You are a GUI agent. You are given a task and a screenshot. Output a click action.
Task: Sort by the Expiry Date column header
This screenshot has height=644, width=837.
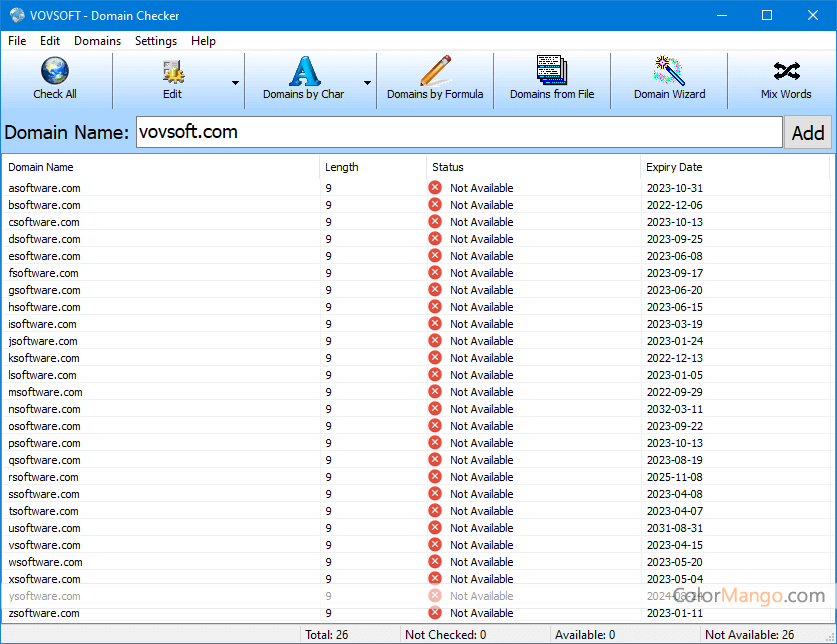674,167
